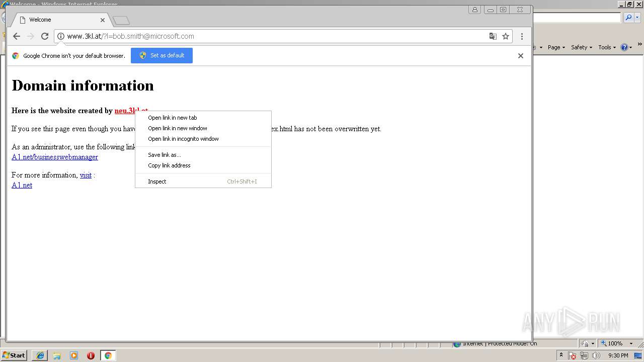Image resolution: width=644 pixels, height=362 pixels.
Task: Open the Action Center flag icon
Action: tap(573, 355)
